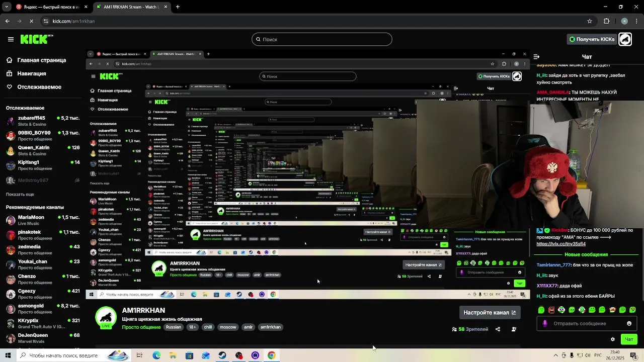Open the offline Mellstroy987 channel
The image size is (644, 362).
pyautogui.click(x=42, y=180)
